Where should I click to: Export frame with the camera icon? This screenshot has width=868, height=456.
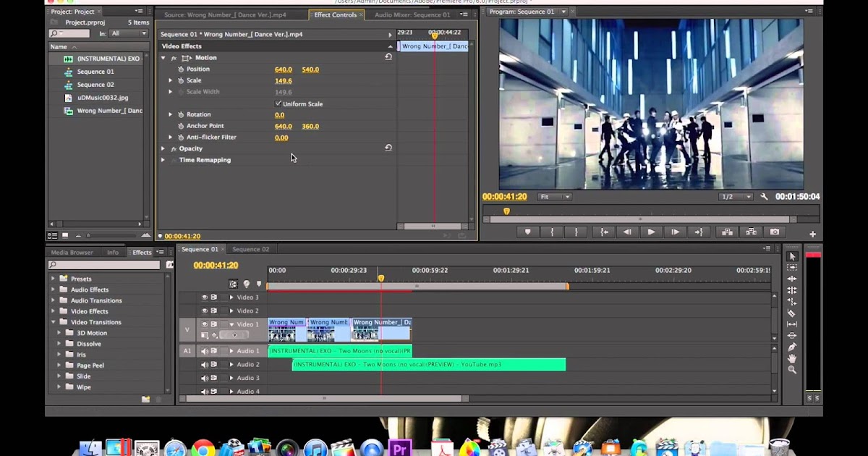[x=775, y=232]
